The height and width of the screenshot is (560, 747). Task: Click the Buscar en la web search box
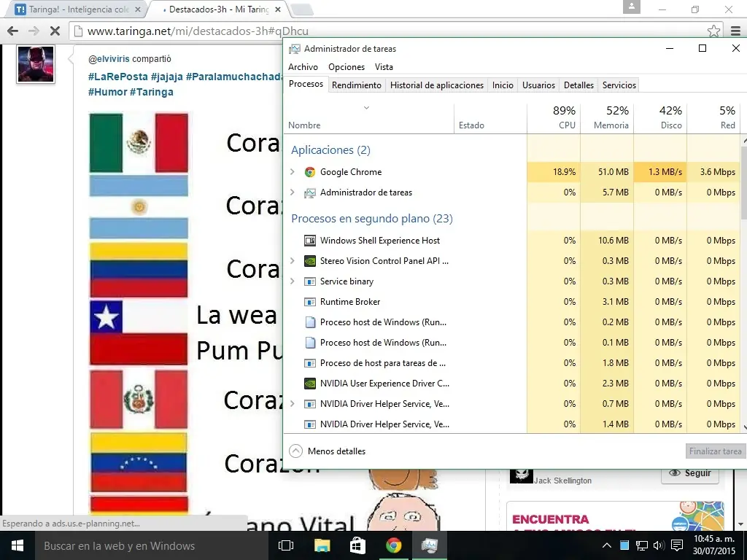(x=152, y=545)
